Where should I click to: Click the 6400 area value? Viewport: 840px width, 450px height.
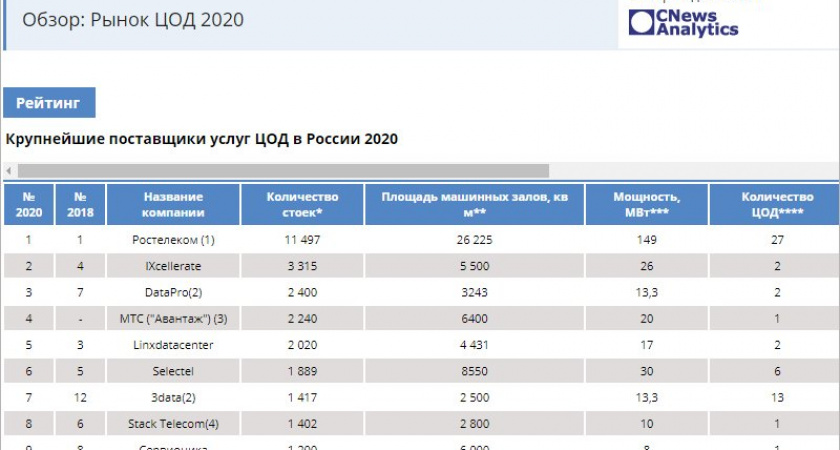coord(474,319)
